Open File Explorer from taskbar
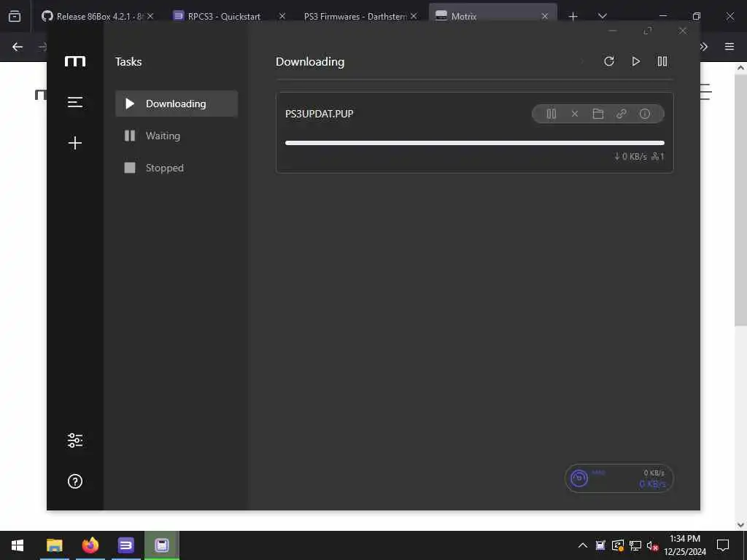 [x=54, y=545]
